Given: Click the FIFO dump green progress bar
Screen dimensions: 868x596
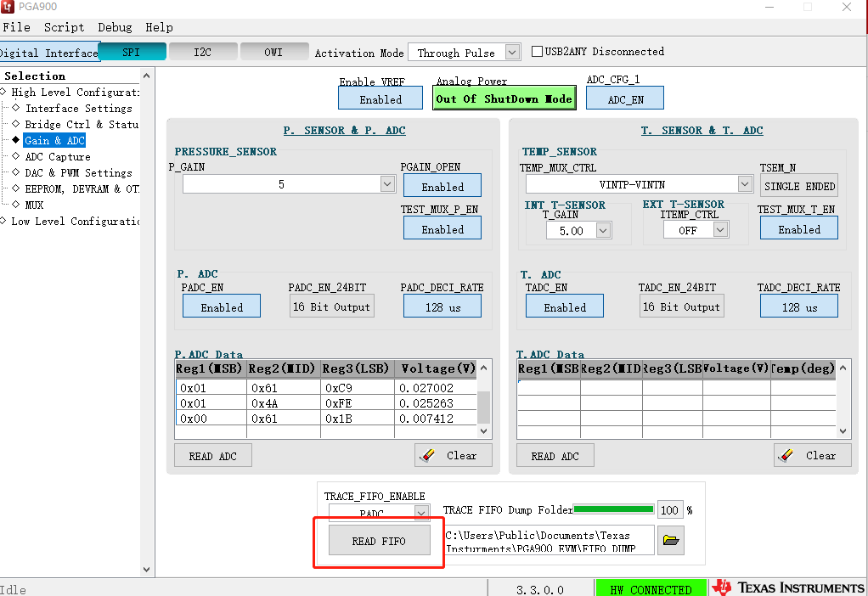Looking at the screenshot, I should pos(613,509).
